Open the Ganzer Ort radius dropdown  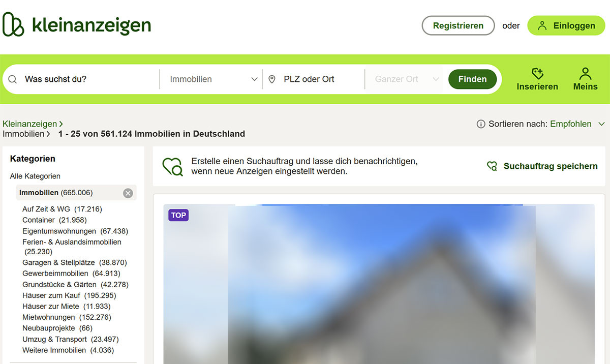(x=404, y=79)
